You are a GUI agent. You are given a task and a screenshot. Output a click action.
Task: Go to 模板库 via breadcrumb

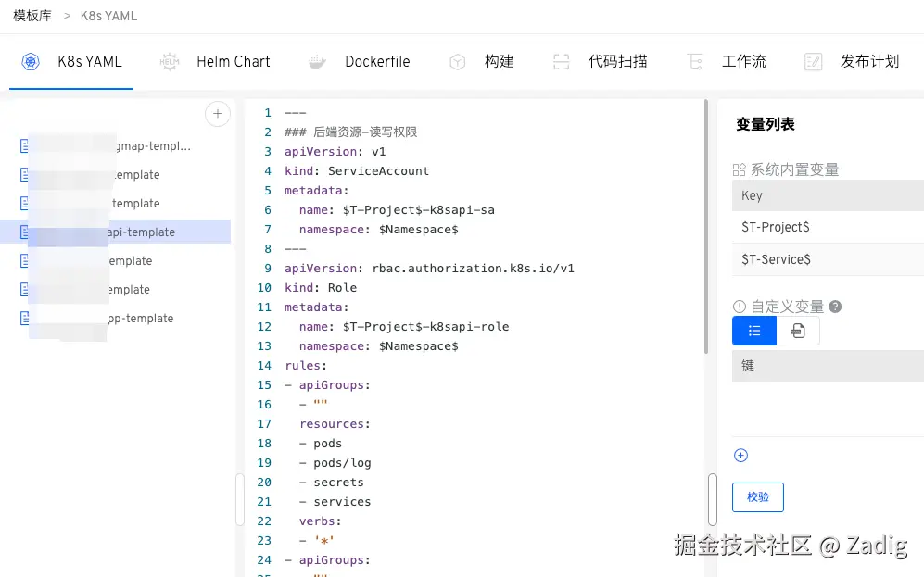pos(32,16)
